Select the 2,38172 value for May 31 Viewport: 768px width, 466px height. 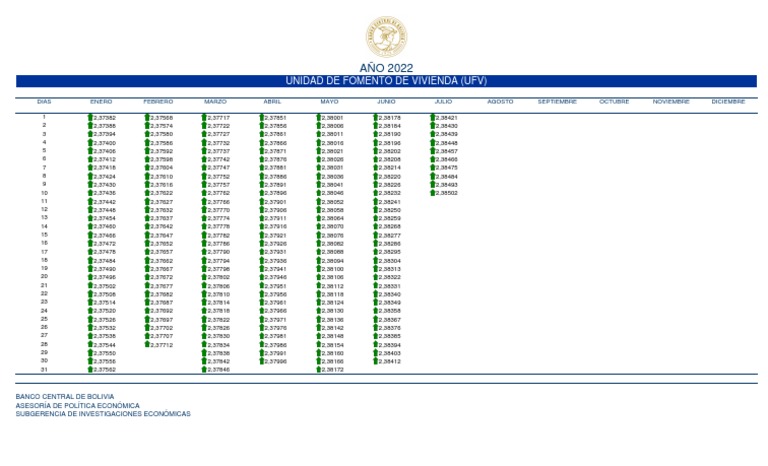[332, 369]
